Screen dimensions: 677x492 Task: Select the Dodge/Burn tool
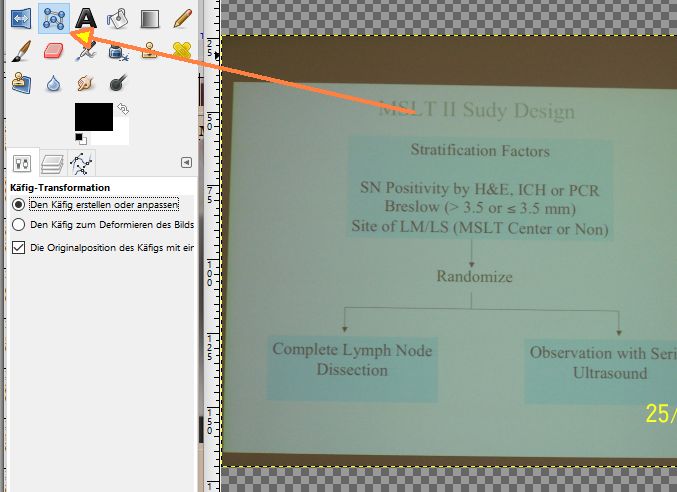pyautogui.click(x=118, y=82)
